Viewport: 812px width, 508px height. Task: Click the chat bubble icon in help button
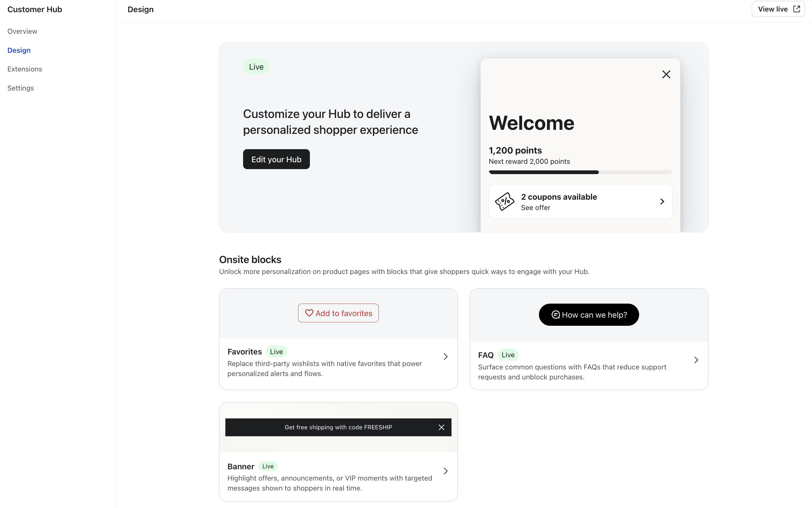pos(555,315)
